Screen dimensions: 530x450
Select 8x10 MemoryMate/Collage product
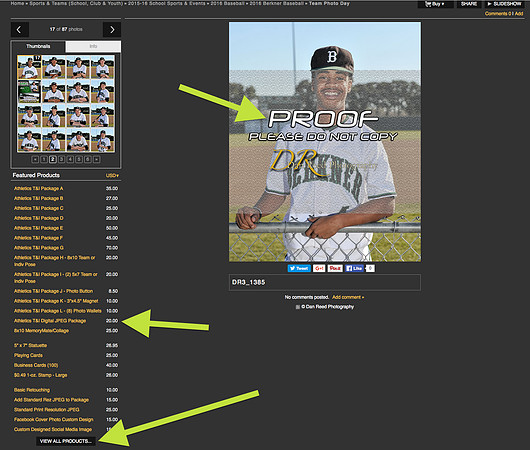(41, 331)
